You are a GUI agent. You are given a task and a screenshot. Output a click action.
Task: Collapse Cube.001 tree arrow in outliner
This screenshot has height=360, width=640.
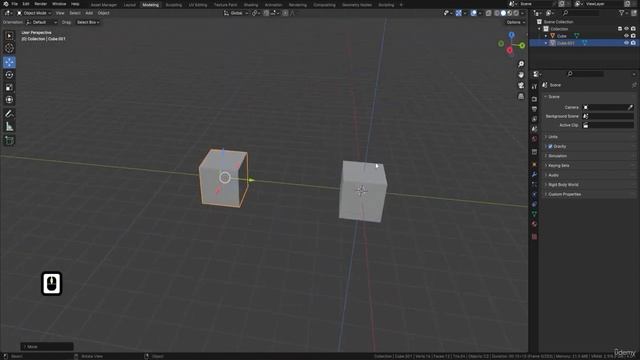tap(546, 43)
